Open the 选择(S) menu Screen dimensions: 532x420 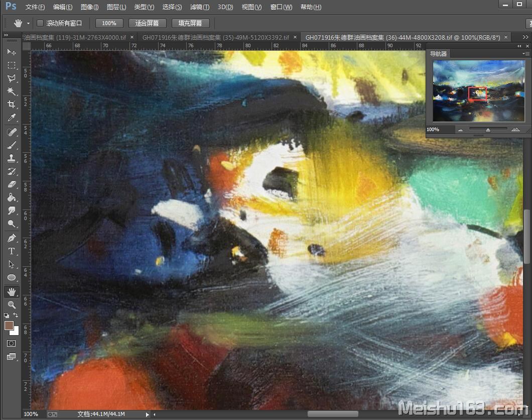(172, 7)
